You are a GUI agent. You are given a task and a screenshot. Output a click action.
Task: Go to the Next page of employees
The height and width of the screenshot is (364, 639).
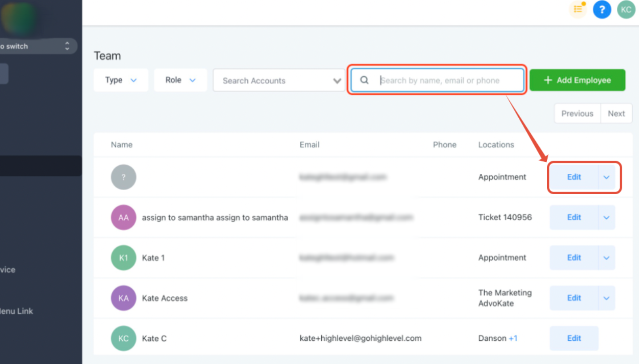616,114
